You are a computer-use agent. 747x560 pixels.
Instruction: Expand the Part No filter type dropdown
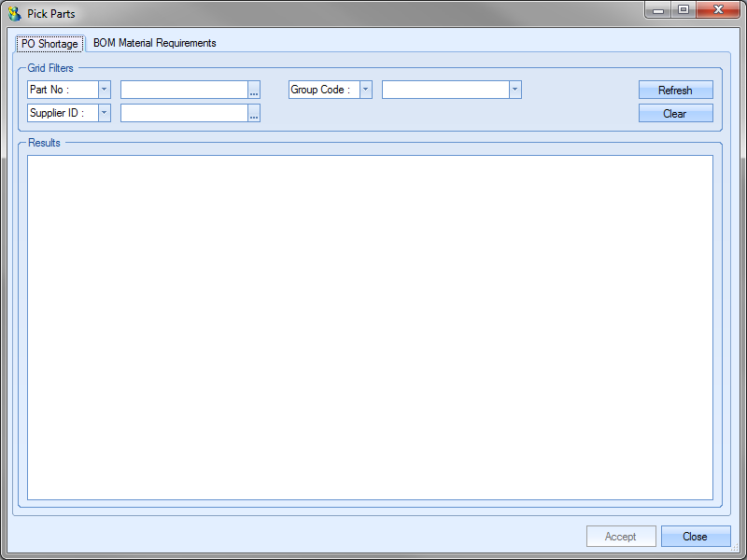[x=105, y=90]
